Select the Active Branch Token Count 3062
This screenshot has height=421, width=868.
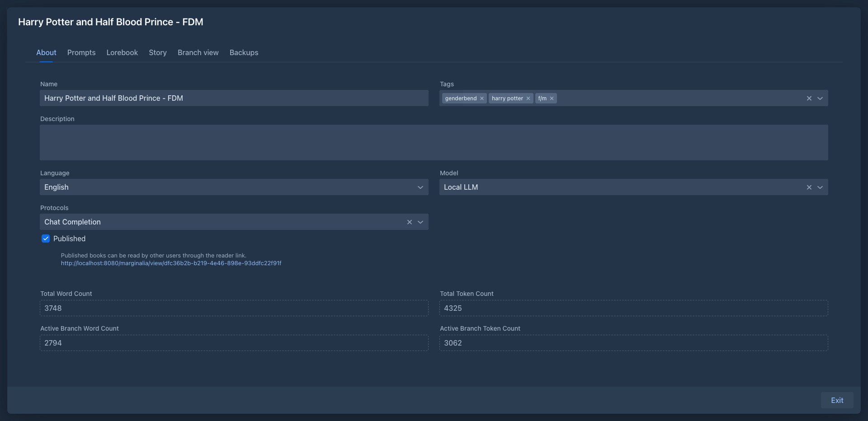(x=634, y=343)
